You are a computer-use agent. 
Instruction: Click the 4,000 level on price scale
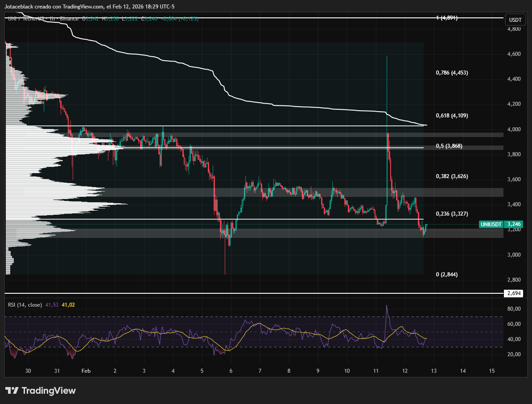point(513,129)
